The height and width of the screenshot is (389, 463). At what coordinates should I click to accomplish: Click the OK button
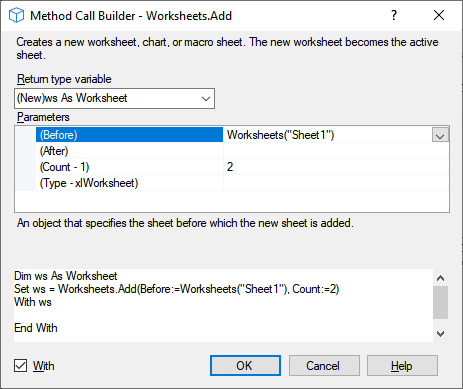pos(245,366)
